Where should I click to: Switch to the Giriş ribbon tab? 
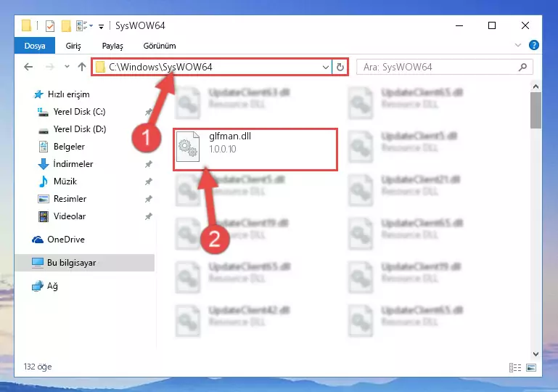(73, 46)
